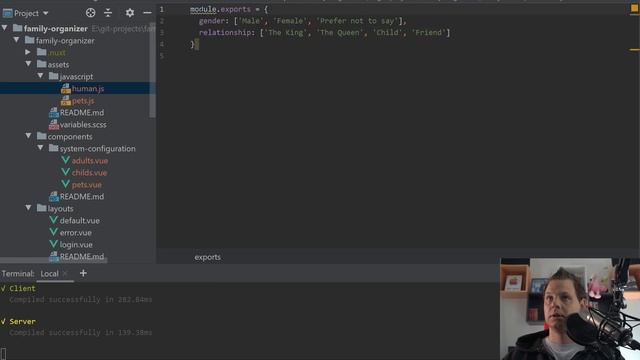Close the Local terminal tab
Viewport: 640px width, 360px height.
[x=65, y=274]
